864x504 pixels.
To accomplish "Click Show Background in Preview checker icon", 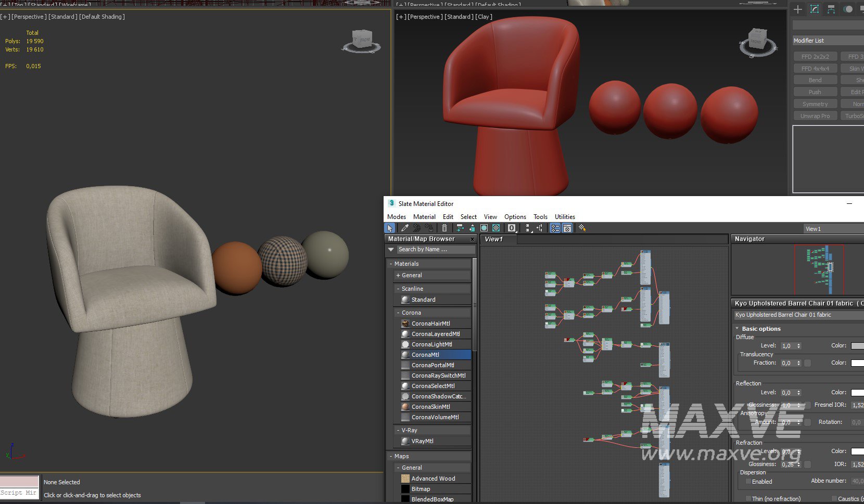I will point(496,228).
